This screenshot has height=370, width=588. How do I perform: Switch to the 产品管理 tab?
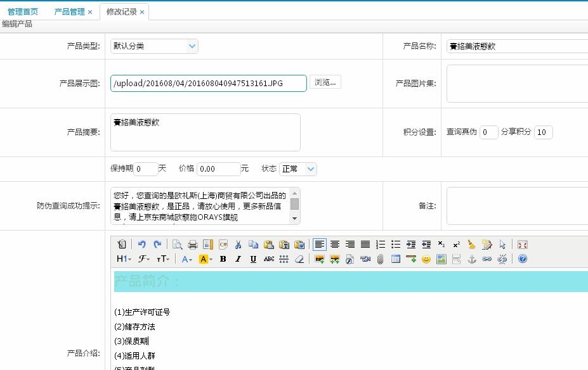tap(69, 12)
